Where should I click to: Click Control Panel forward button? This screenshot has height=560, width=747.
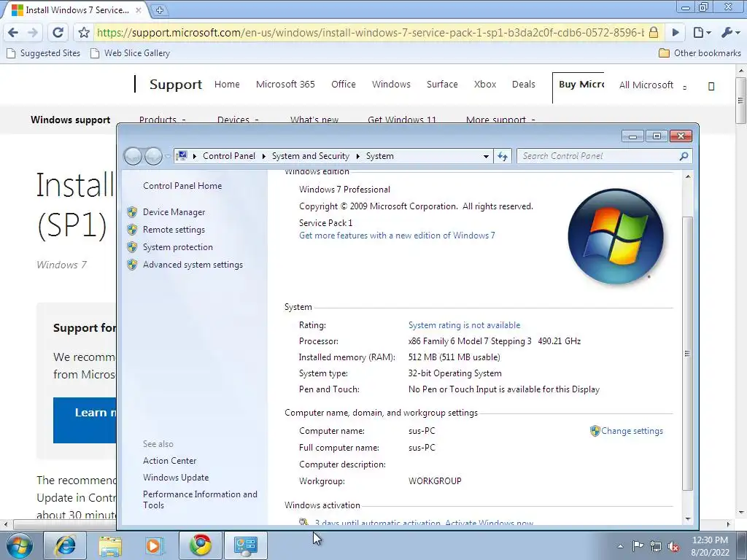click(153, 156)
